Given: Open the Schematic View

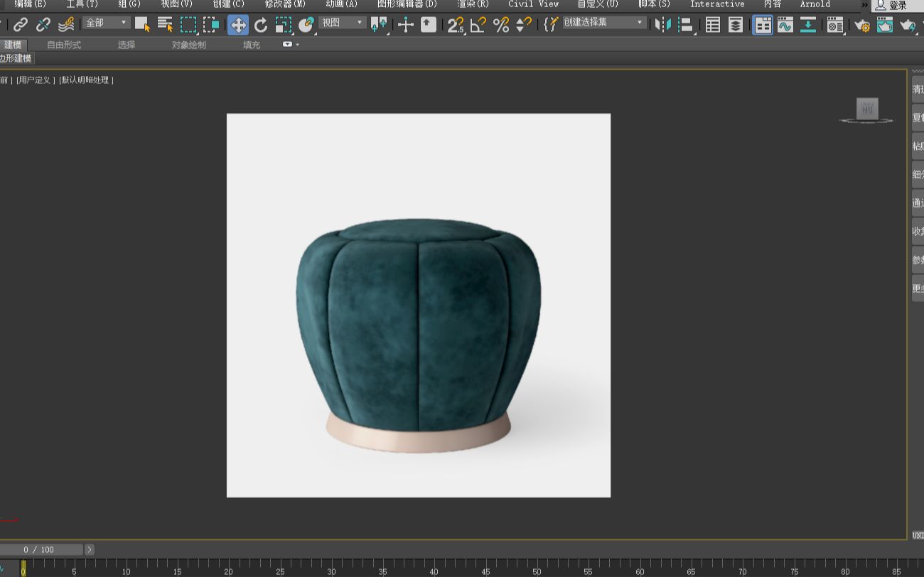Looking at the screenshot, I should coord(808,25).
